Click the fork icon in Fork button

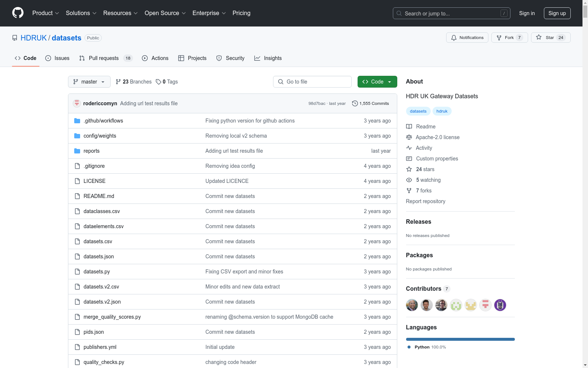point(499,38)
